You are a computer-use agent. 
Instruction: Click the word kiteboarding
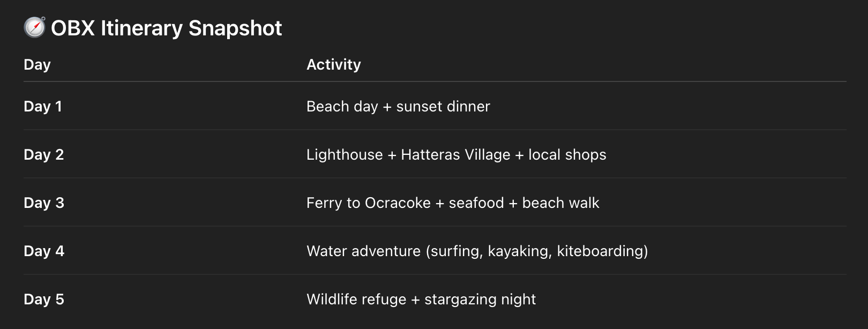click(x=600, y=251)
